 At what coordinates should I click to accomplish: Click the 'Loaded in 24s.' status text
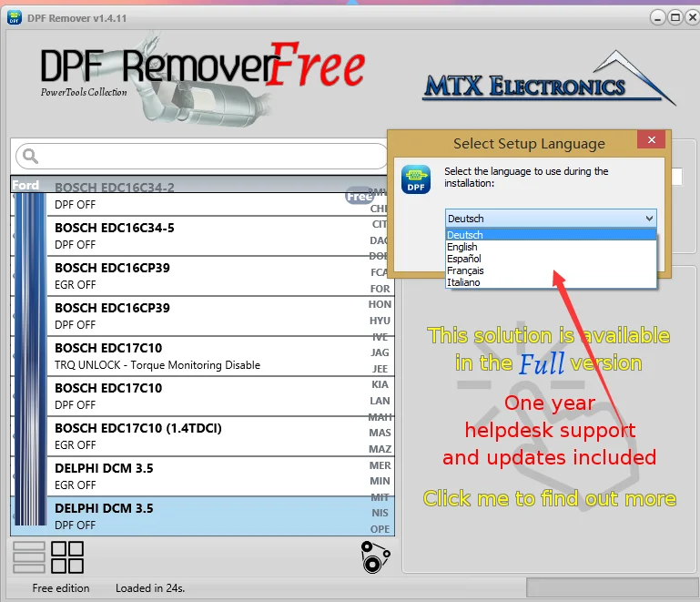(x=150, y=588)
